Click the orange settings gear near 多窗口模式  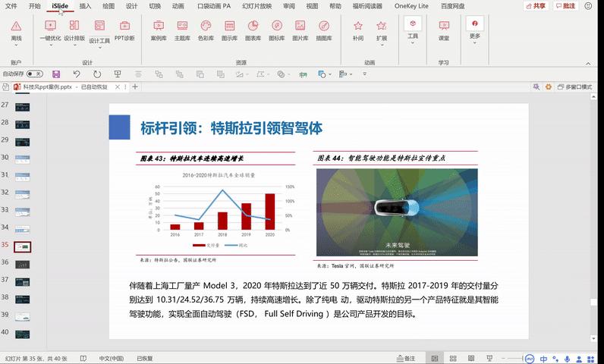tap(549, 87)
